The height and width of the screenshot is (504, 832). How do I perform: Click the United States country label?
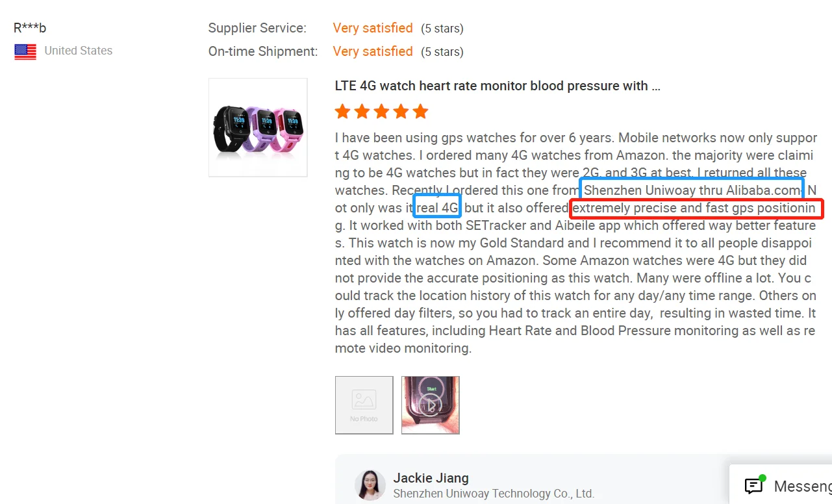click(79, 51)
